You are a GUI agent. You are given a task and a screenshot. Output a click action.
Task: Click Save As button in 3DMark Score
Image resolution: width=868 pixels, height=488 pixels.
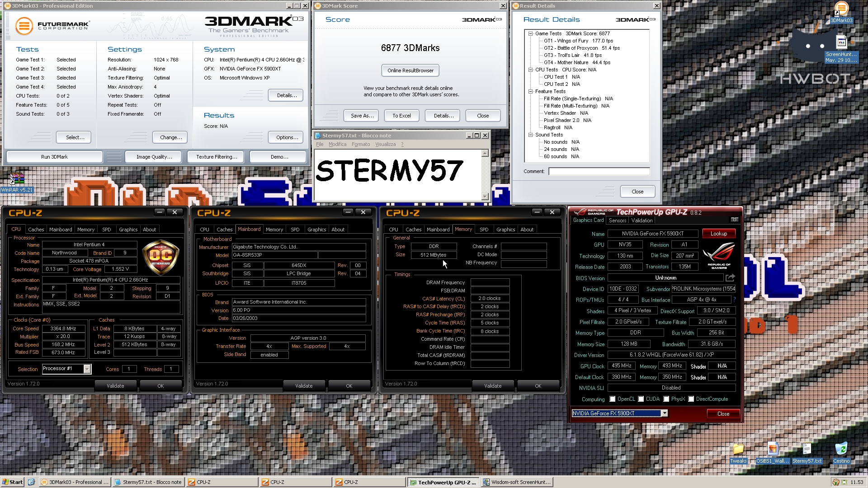click(362, 116)
